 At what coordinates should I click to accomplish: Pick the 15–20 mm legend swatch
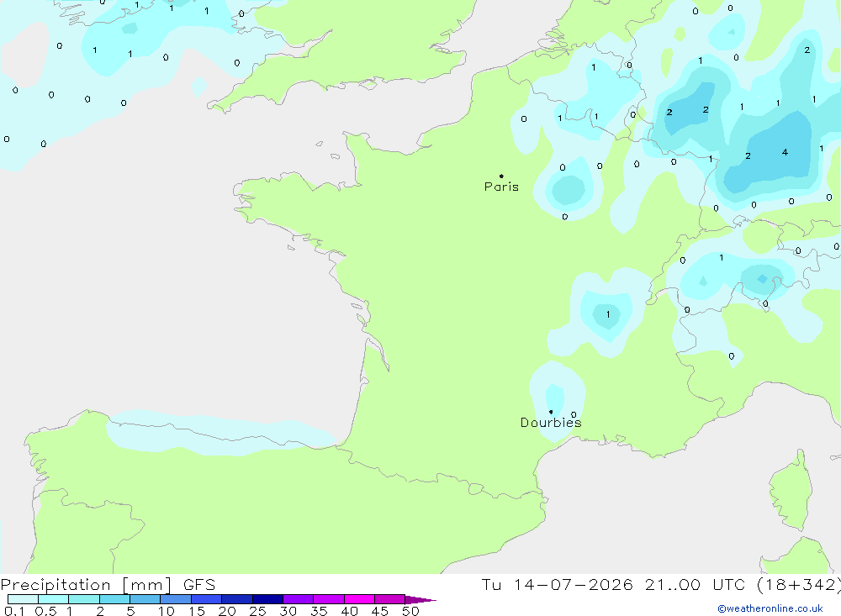click(x=207, y=599)
